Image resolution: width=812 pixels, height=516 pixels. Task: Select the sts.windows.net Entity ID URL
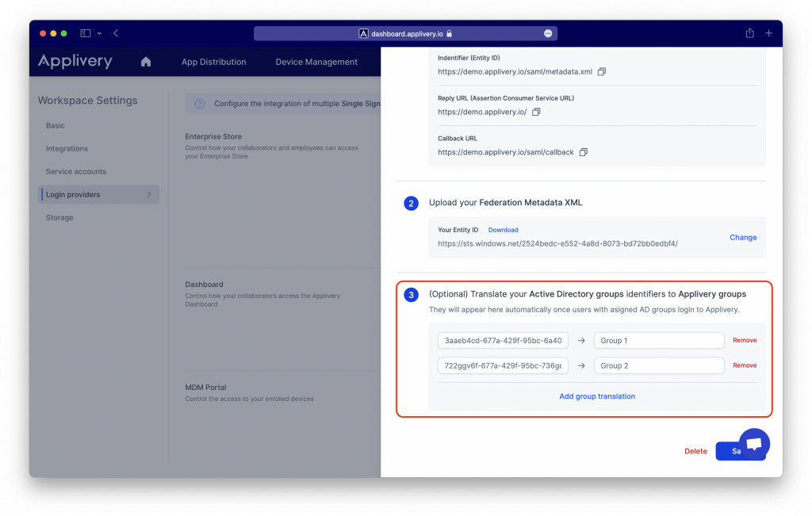(x=557, y=244)
